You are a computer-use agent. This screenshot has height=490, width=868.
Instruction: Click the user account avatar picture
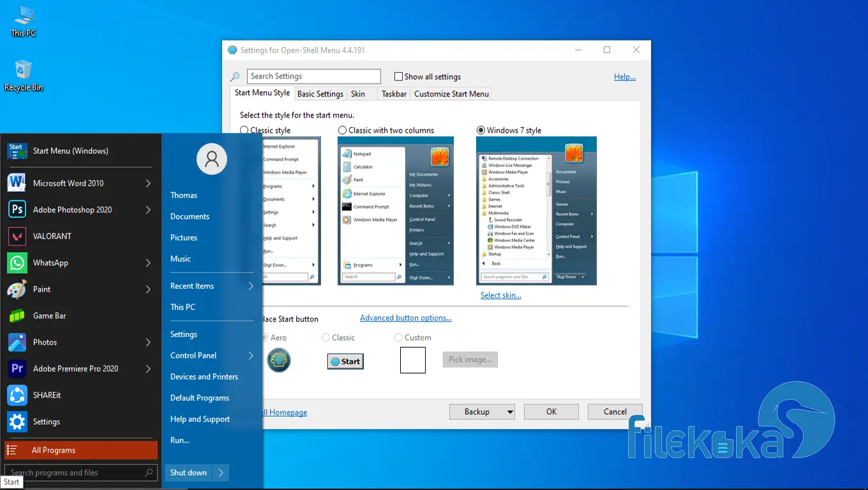[x=212, y=159]
